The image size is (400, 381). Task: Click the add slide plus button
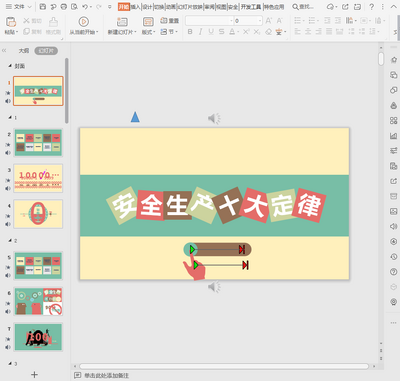pos(34,375)
